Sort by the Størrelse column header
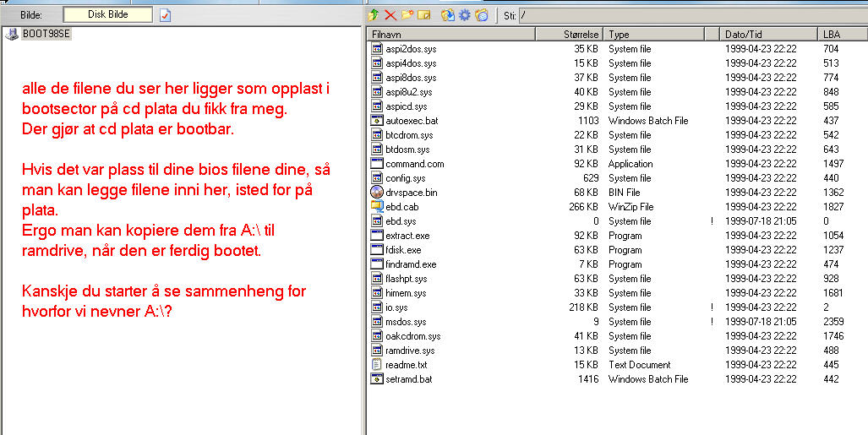868x435 pixels. tap(569, 35)
